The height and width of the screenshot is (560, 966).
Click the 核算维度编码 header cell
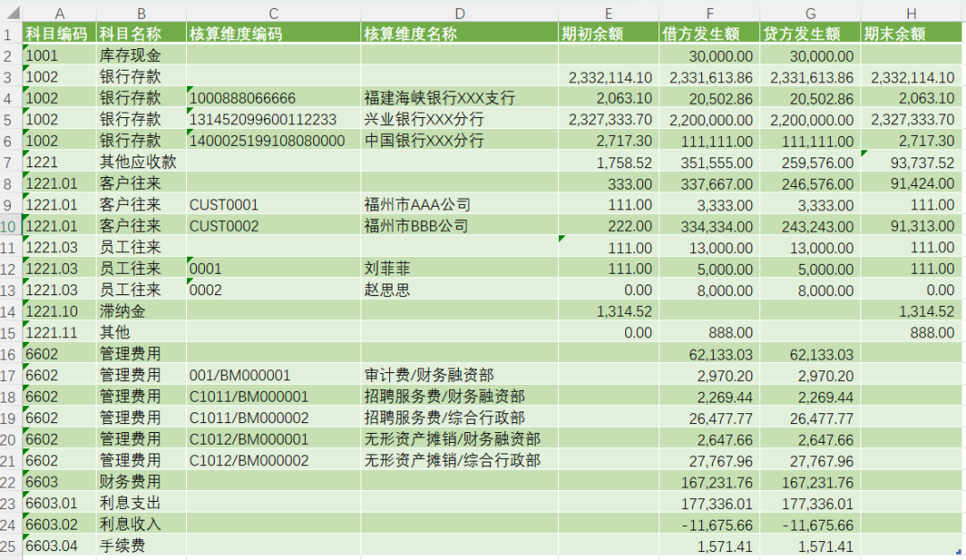pyautogui.click(x=274, y=33)
